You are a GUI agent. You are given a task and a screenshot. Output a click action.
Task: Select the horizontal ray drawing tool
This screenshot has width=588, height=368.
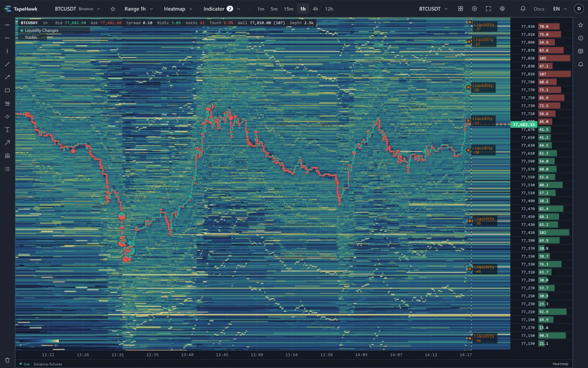point(7,38)
